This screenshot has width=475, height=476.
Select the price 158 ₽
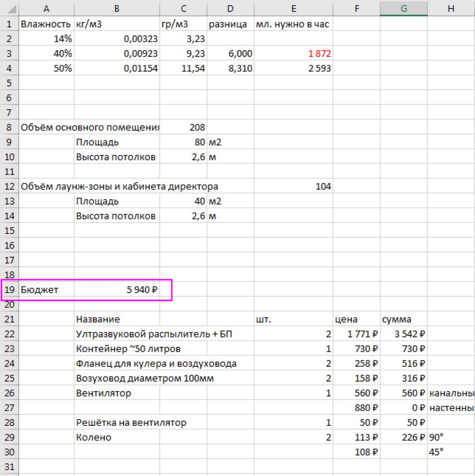(x=356, y=378)
